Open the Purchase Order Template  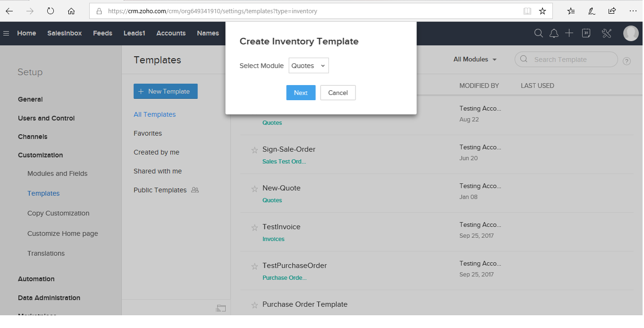pos(305,304)
